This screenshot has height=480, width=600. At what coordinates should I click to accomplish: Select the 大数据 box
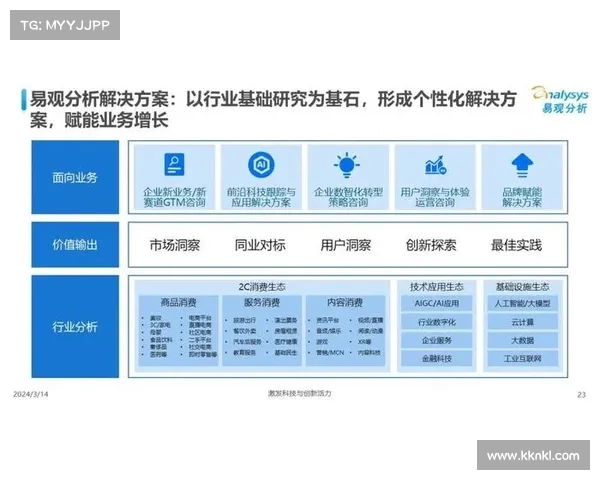523,340
